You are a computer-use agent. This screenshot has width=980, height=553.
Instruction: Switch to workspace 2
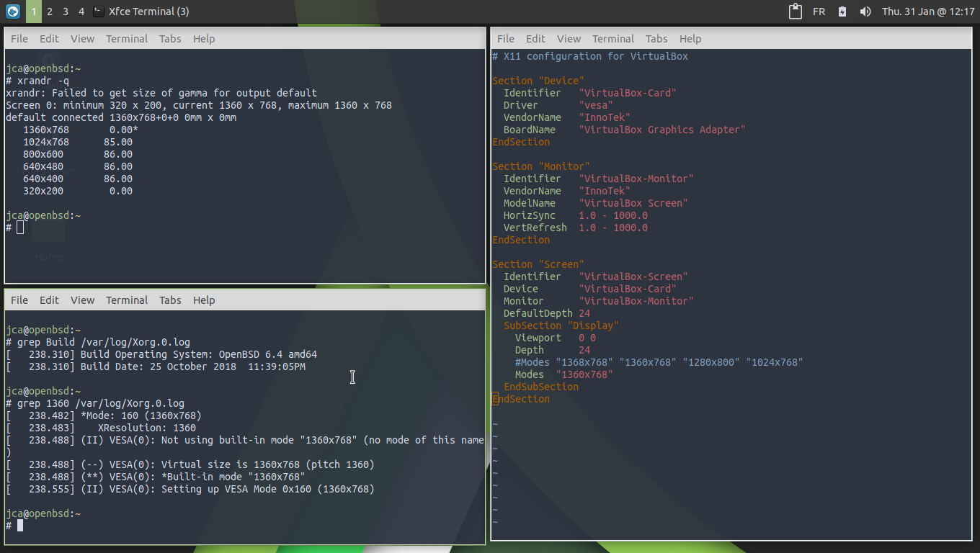(x=49, y=12)
